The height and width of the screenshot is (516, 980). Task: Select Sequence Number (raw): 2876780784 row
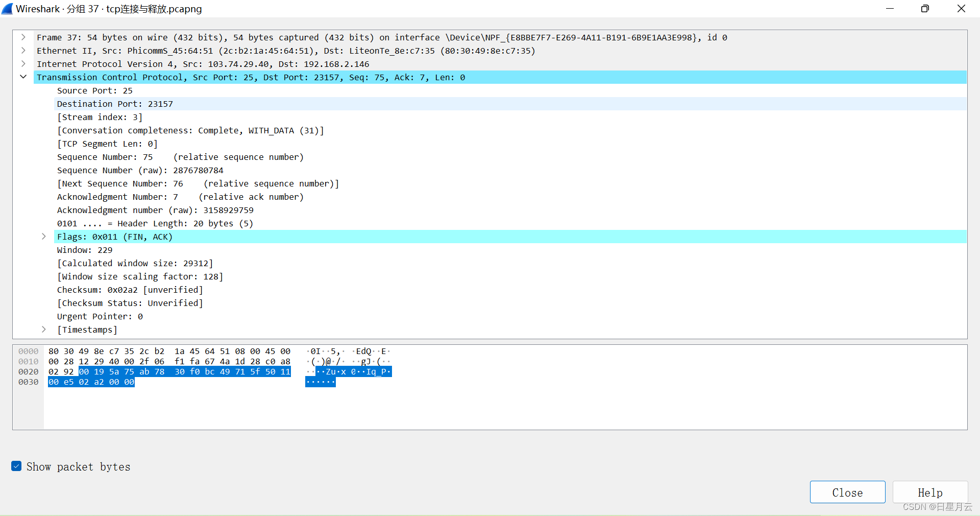tap(510, 170)
